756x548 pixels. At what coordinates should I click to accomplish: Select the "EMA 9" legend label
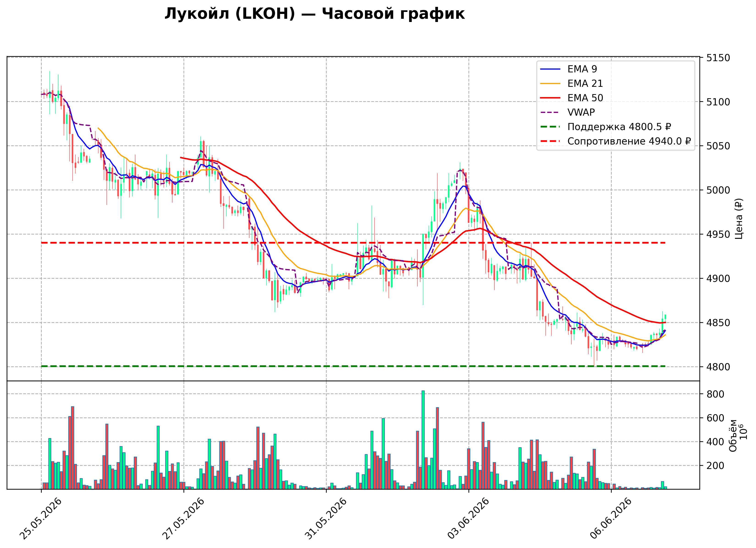(x=582, y=69)
